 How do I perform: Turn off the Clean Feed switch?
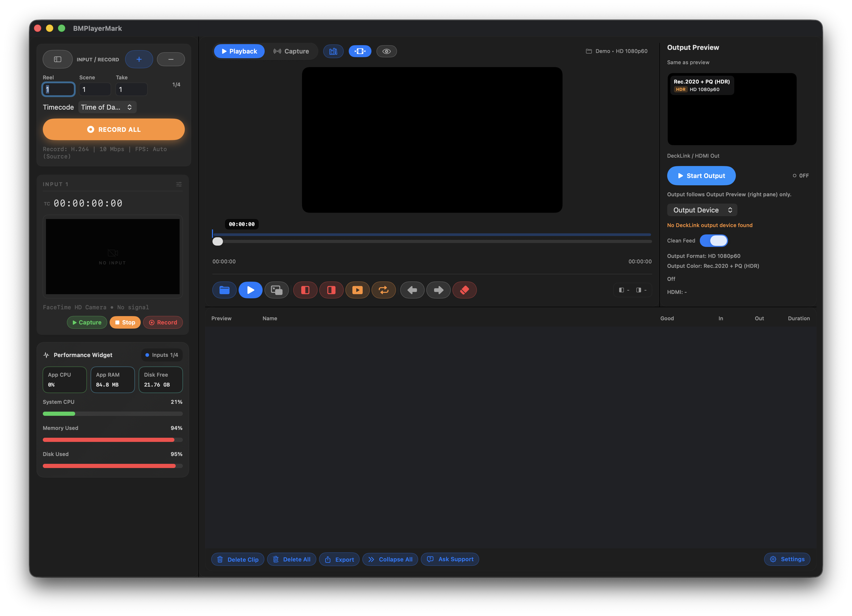713,241
